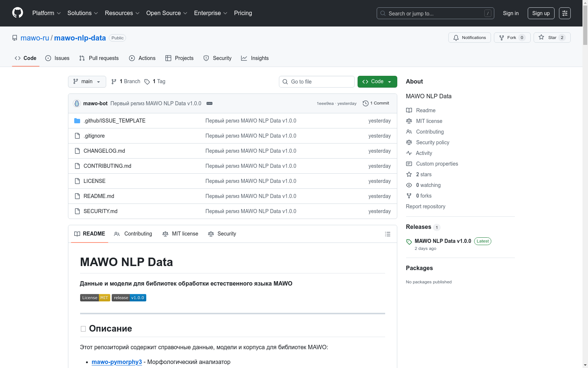Image resolution: width=588 pixels, height=368 pixels.
Task: Select the Contributing tab in README panel
Action: [133, 234]
